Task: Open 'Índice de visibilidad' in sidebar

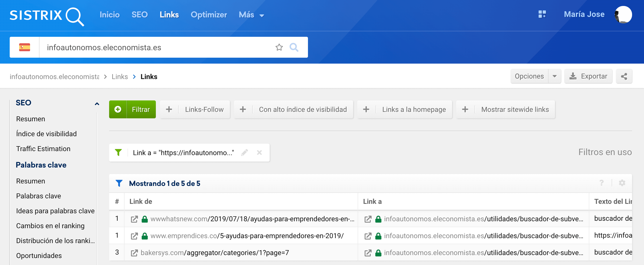Action: [46, 134]
